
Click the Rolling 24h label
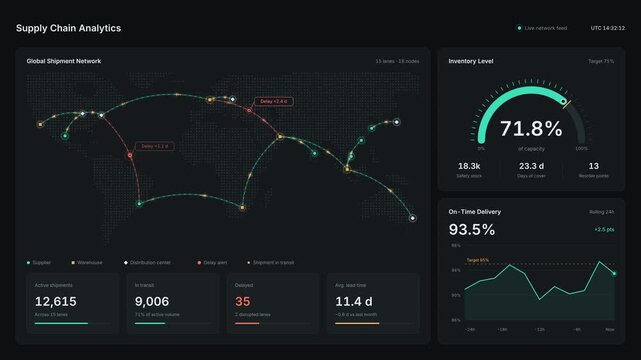click(602, 212)
